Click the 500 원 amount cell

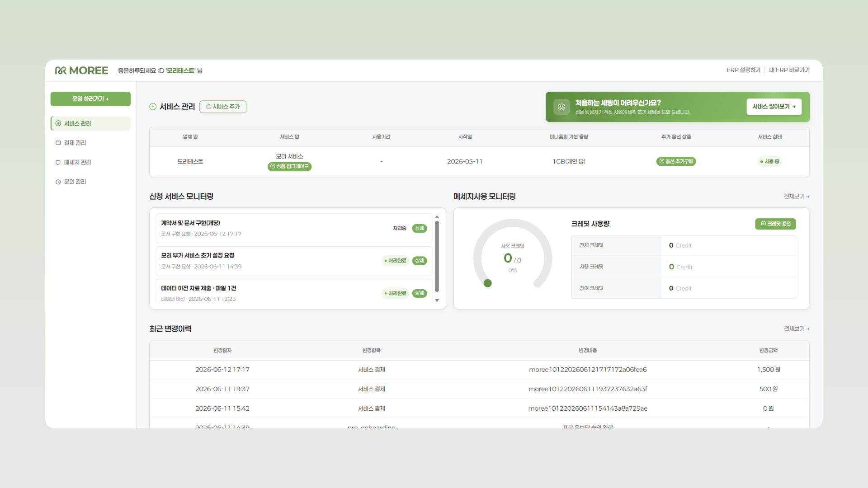pos(769,389)
